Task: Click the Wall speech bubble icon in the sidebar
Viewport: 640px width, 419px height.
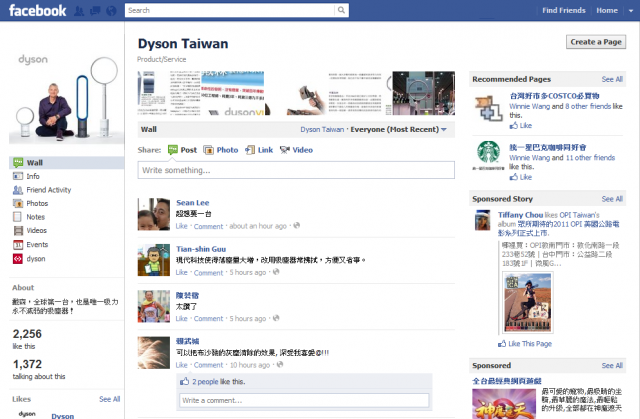Action: 18,162
